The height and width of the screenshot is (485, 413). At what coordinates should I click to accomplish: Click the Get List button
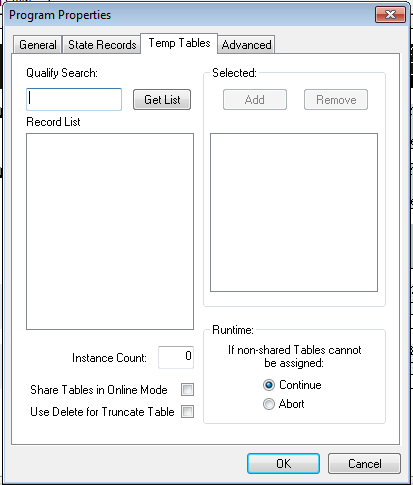(x=162, y=100)
